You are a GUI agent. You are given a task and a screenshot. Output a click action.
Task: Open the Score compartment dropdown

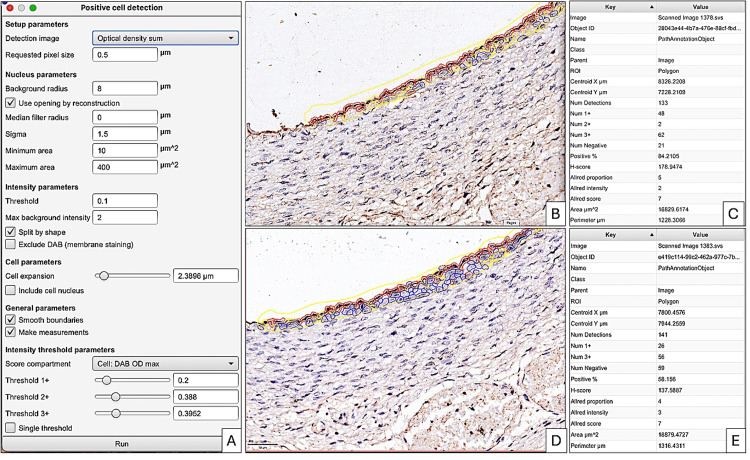[x=165, y=364]
